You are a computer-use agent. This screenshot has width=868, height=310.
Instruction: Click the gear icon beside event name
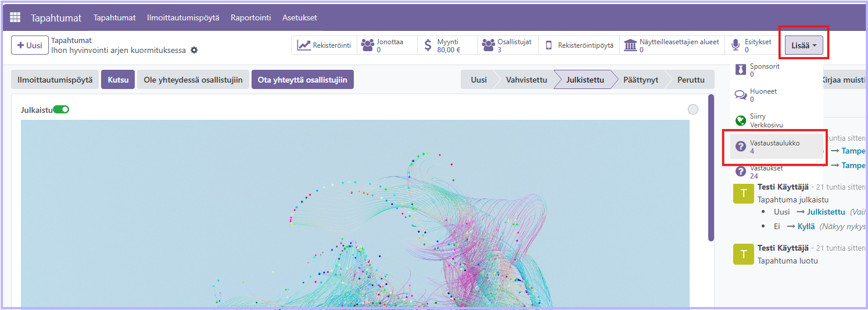pyautogui.click(x=194, y=51)
